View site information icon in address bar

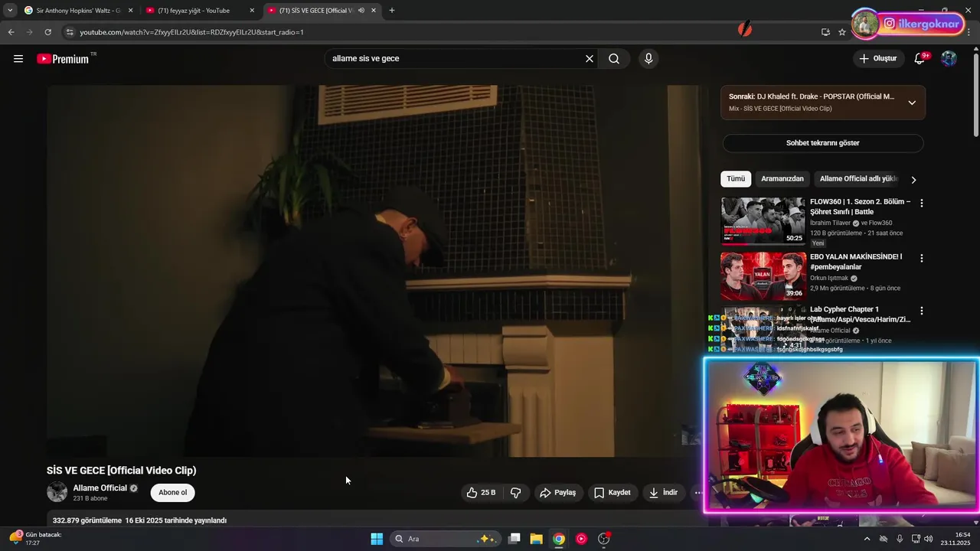70,32
